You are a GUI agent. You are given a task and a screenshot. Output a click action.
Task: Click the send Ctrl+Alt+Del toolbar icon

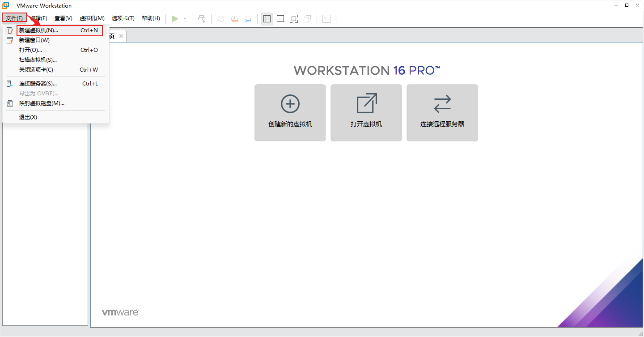(x=202, y=19)
